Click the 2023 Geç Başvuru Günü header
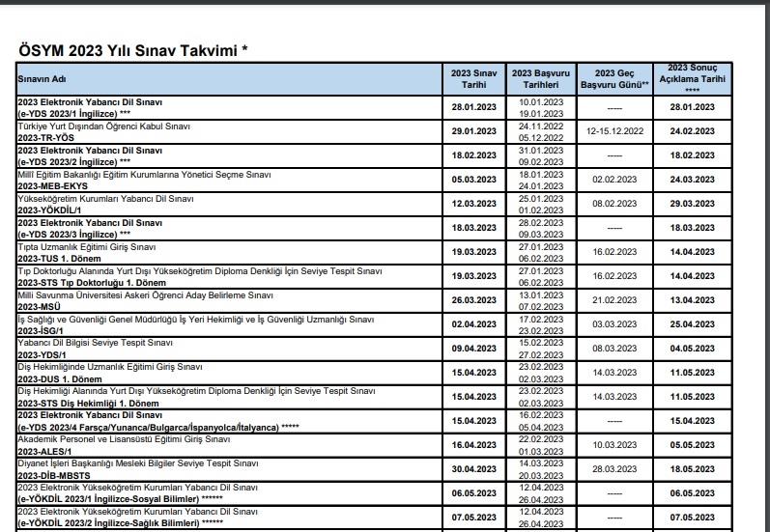Viewport: 770px width, 532px height. pos(616,79)
